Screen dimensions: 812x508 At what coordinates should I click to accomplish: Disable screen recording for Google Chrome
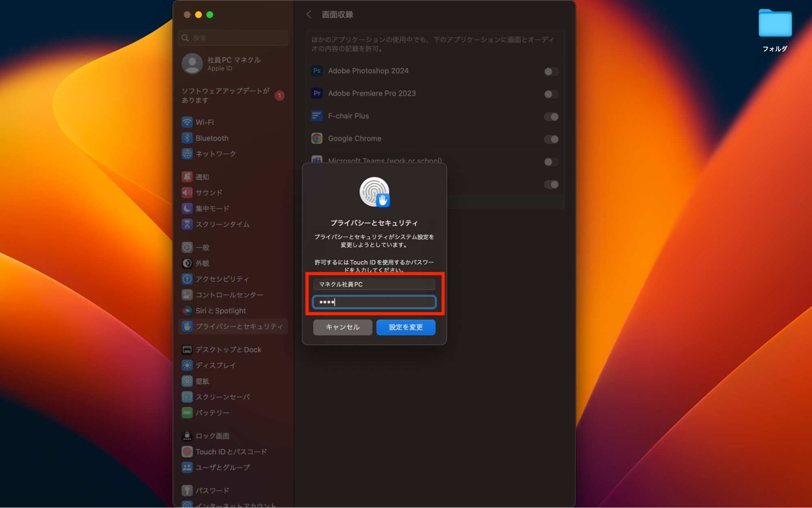[x=551, y=139]
